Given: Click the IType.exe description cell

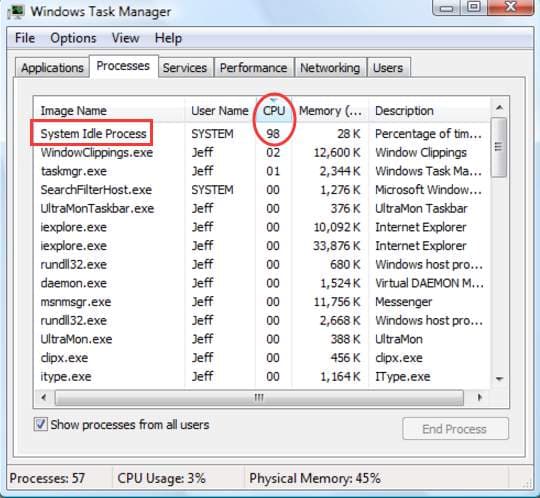Looking at the screenshot, I should (x=403, y=377).
